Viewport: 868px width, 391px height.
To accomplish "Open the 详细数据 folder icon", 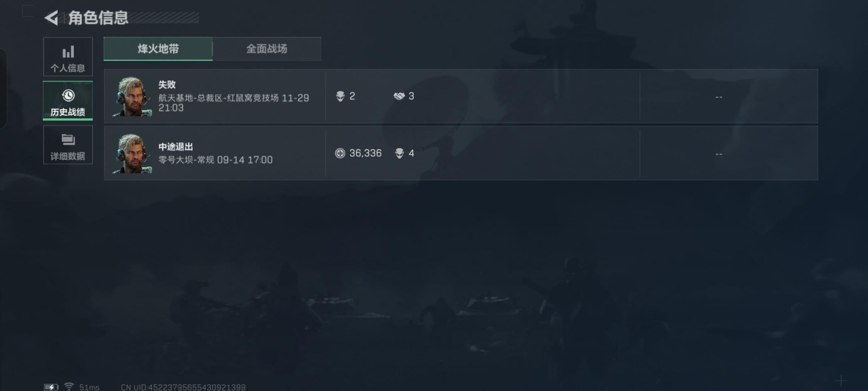I will click(x=68, y=139).
